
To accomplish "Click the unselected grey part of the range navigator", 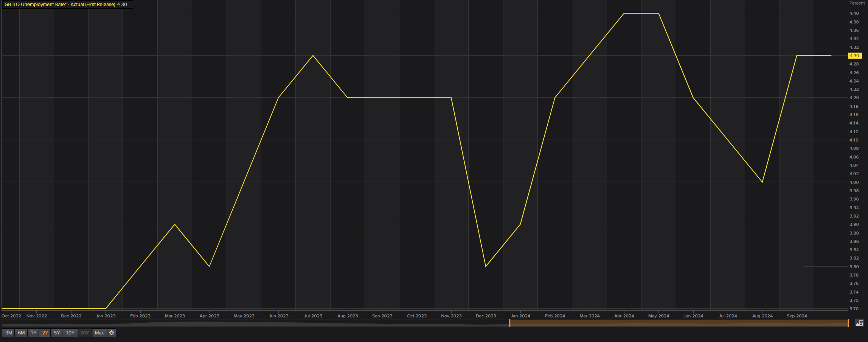I will (255, 323).
